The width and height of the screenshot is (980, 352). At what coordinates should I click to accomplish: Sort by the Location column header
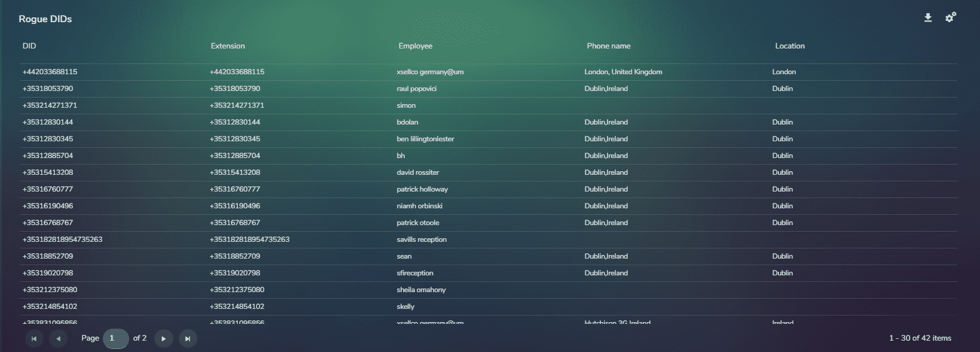tap(789, 46)
